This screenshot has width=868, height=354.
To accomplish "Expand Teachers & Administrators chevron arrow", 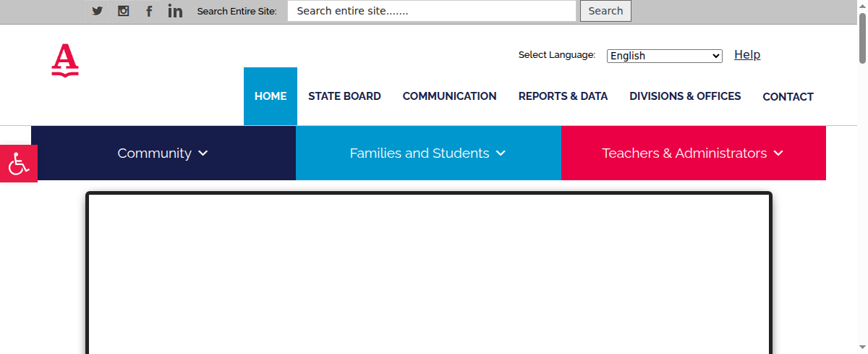I will pos(778,153).
